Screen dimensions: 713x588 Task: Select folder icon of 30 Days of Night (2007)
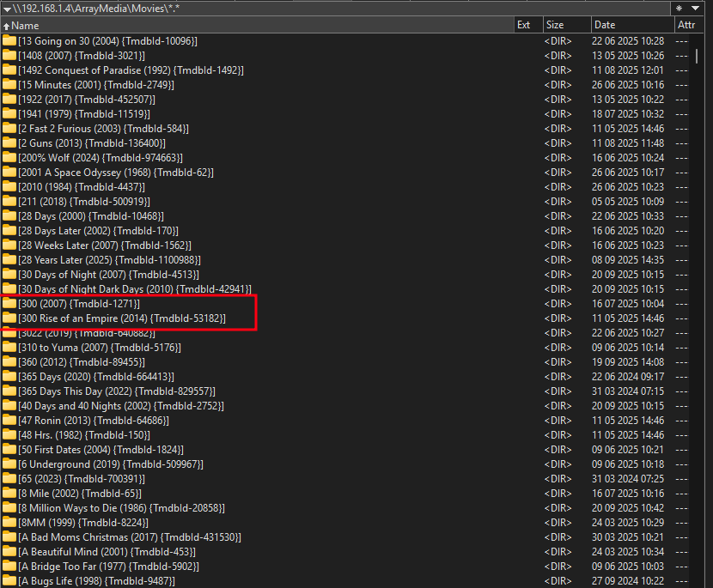click(9, 274)
